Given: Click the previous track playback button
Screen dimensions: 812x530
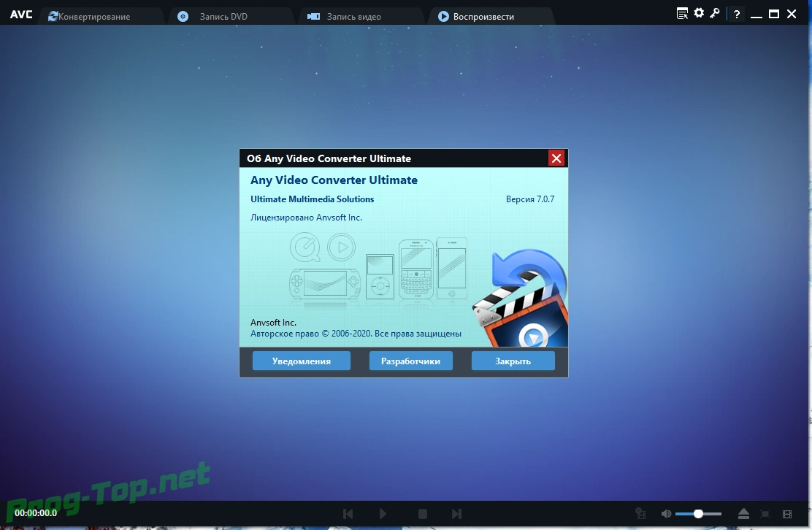Looking at the screenshot, I should [x=348, y=514].
